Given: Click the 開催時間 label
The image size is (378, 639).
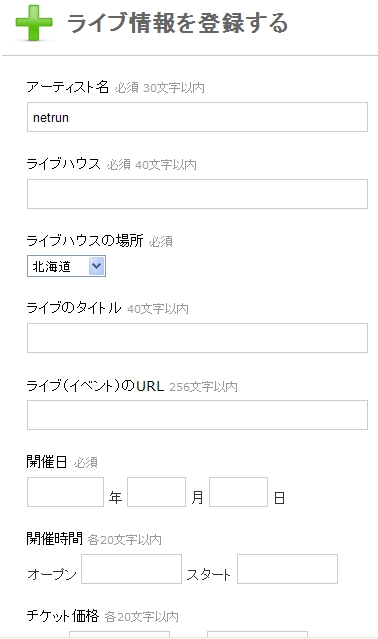Looking at the screenshot, I should tap(55, 539).
